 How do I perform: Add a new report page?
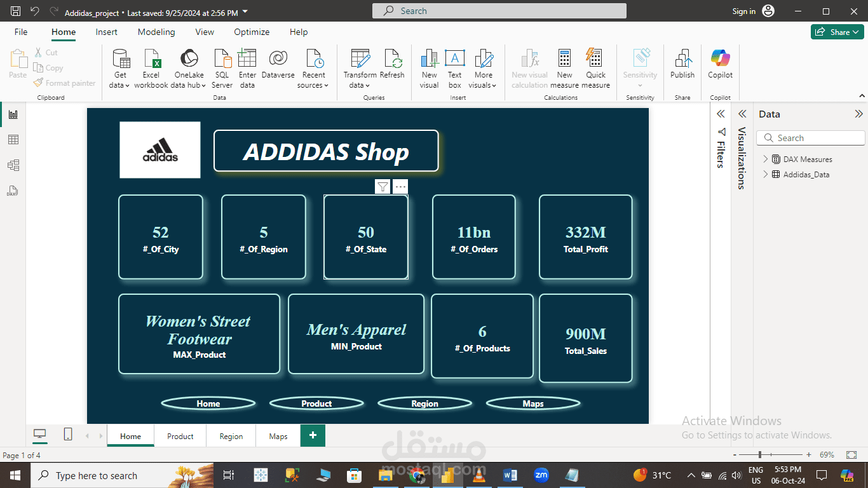[313, 435]
